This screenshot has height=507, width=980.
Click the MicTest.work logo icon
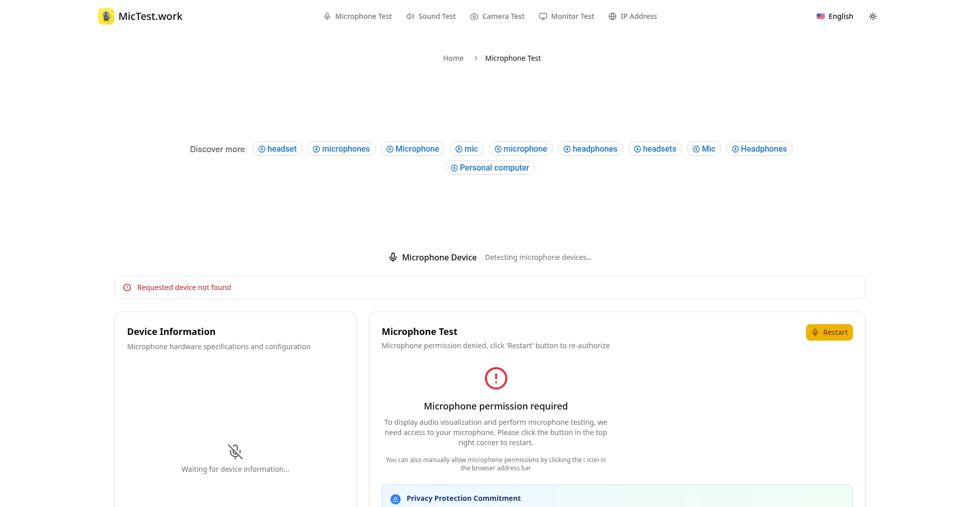tap(106, 16)
